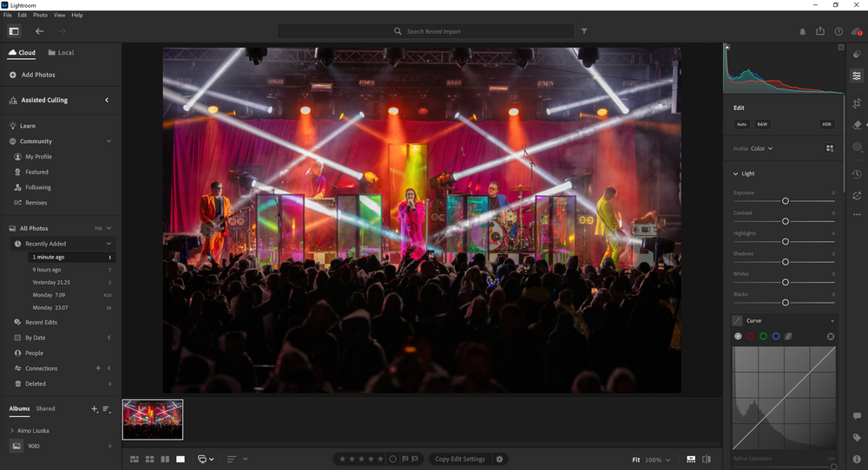Open the filter funnel next to search

click(x=584, y=31)
